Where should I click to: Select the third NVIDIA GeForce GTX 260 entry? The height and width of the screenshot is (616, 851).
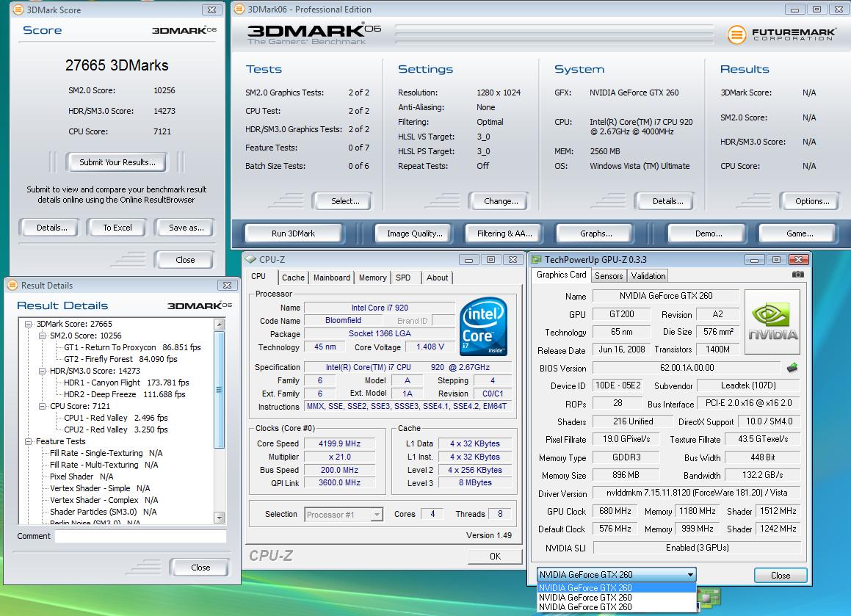[x=617, y=607]
